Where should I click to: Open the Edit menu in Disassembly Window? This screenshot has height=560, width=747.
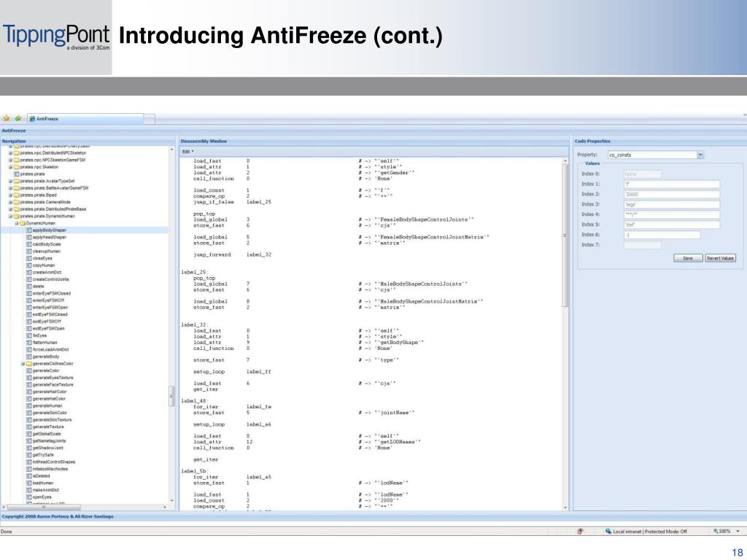[x=187, y=152]
